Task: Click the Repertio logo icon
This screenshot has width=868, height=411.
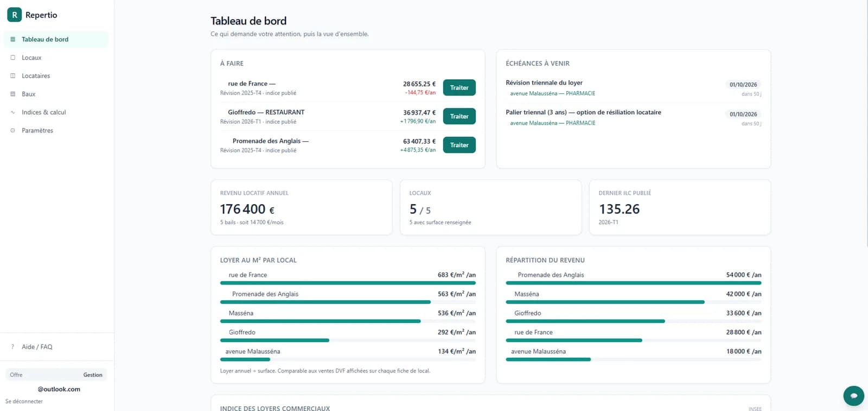Action: pos(14,15)
